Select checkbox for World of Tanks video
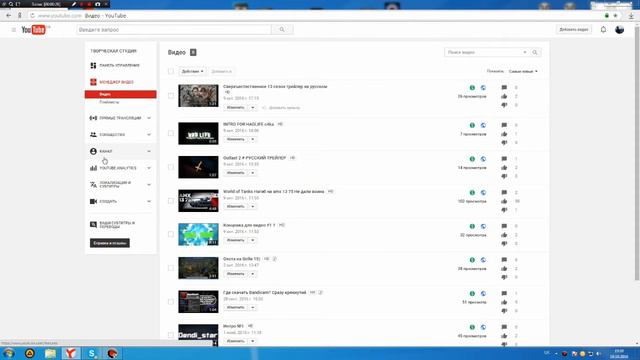Screen dimensions: 640x360 coord(171,201)
